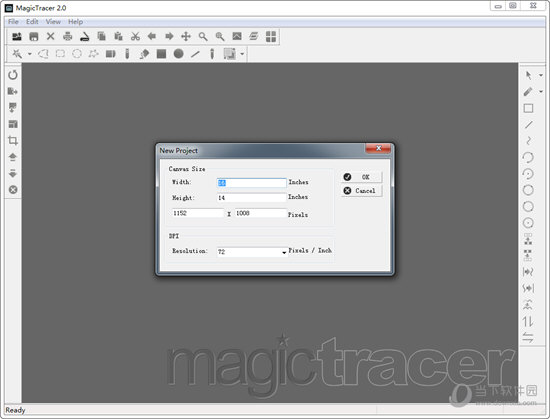The height and width of the screenshot is (419, 550).
Task: Click the open image icon in top toolbar
Action: pyautogui.click(x=16, y=36)
